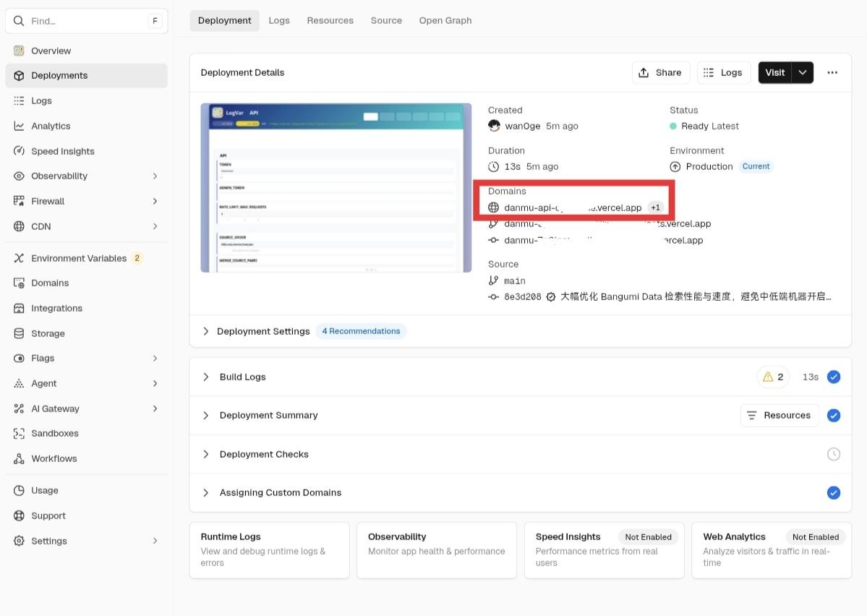Switch to the Deployment tab
Screen dimensions: 867x616
224,20
